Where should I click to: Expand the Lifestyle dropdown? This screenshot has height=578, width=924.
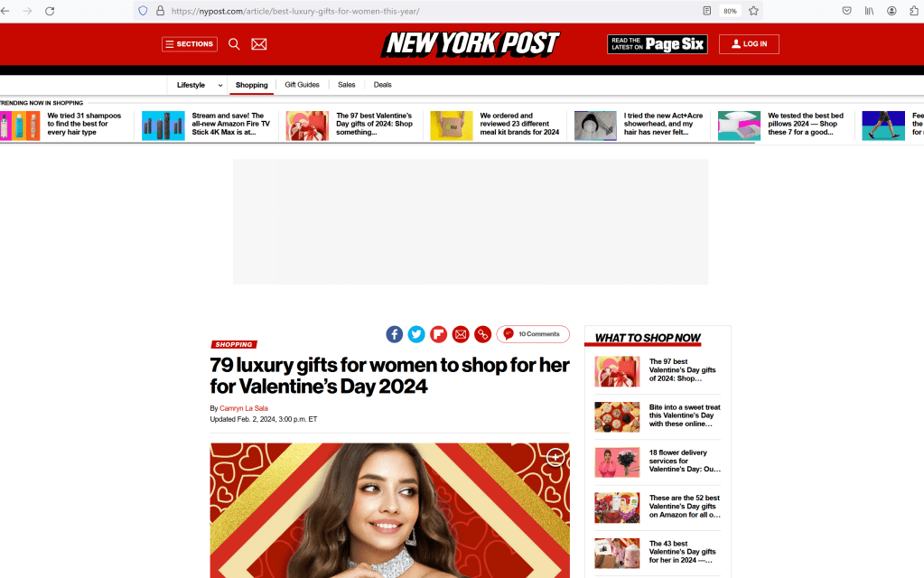tap(200, 85)
